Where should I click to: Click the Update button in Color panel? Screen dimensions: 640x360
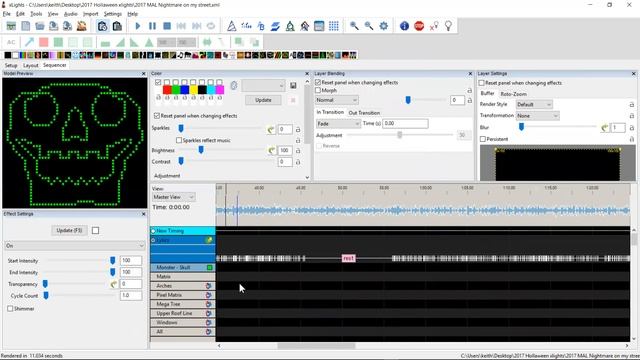click(x=263, y=100)
